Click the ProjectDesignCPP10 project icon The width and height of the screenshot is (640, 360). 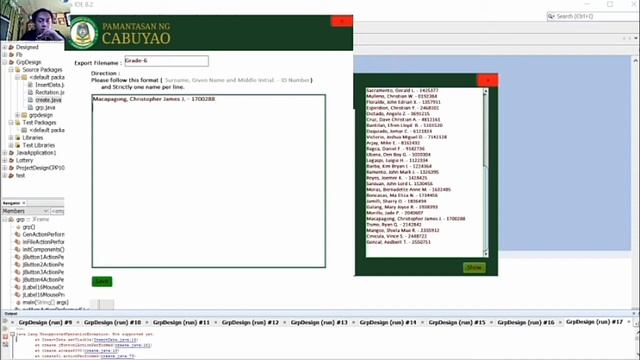tap(11, 168)
